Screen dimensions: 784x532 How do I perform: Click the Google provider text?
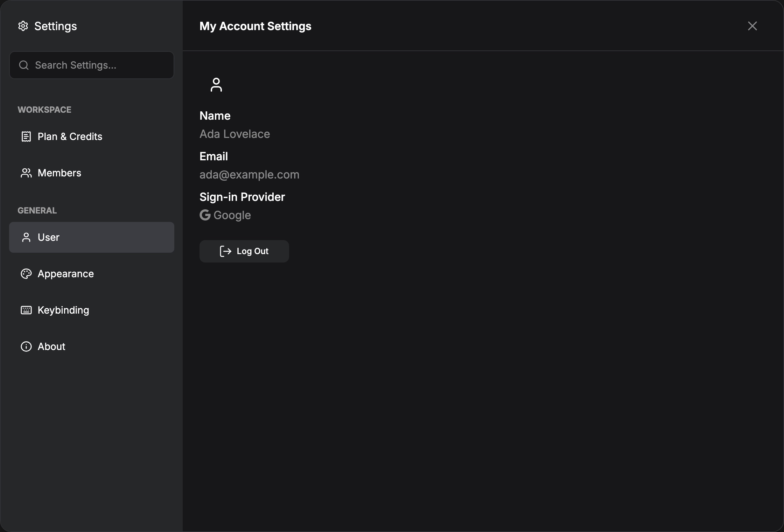232,215
